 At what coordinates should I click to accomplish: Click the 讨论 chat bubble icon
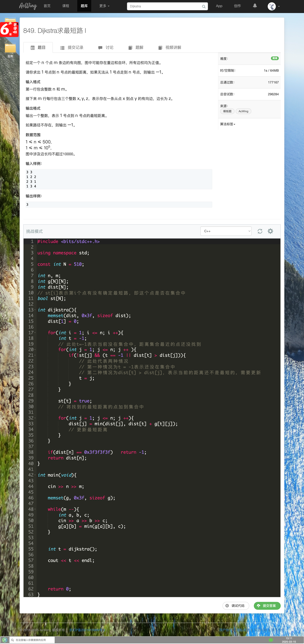[100, 48]
